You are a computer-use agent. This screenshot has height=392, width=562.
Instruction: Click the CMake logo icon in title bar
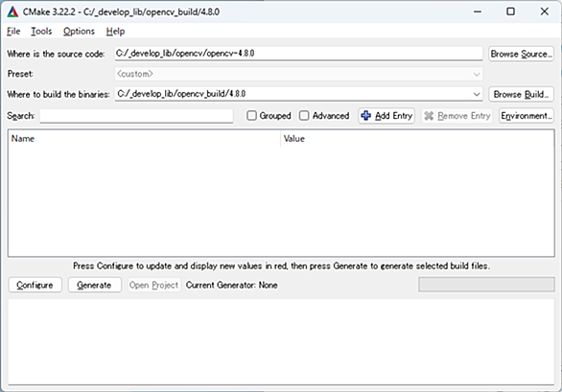12,12
